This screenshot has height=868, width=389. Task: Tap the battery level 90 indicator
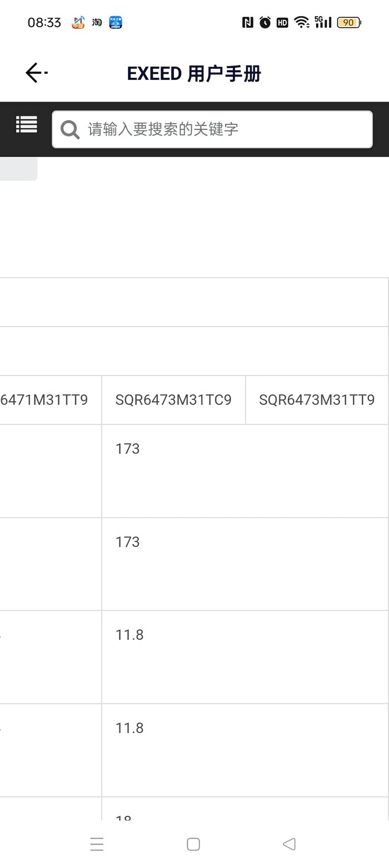tap(349, 22)
